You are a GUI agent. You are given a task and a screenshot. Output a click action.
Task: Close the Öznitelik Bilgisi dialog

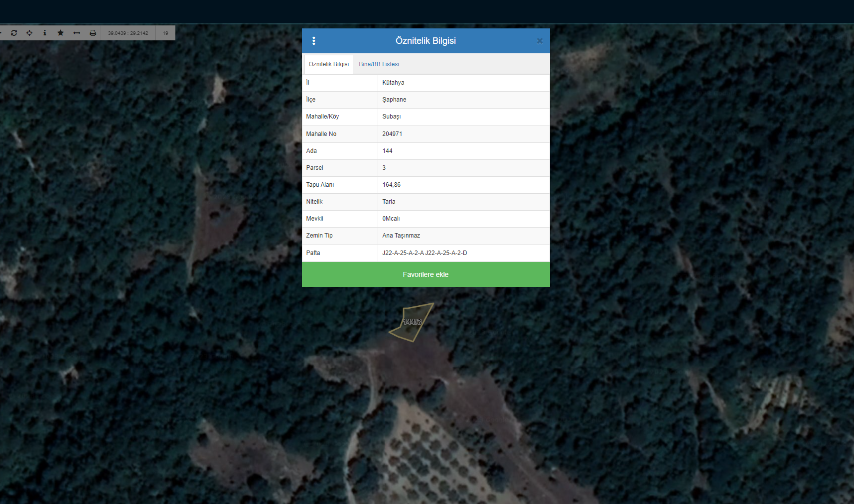pos(540,41)
